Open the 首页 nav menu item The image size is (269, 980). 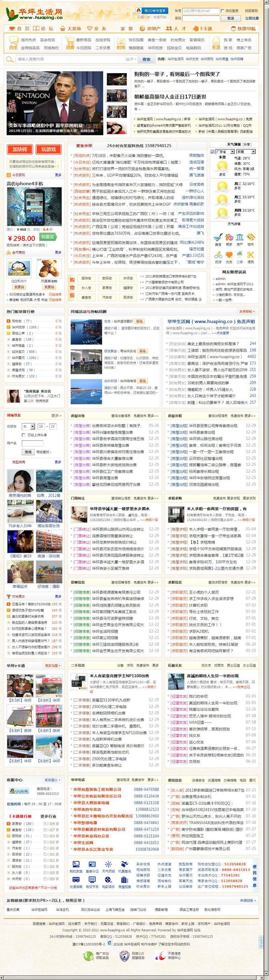(18, 29)
